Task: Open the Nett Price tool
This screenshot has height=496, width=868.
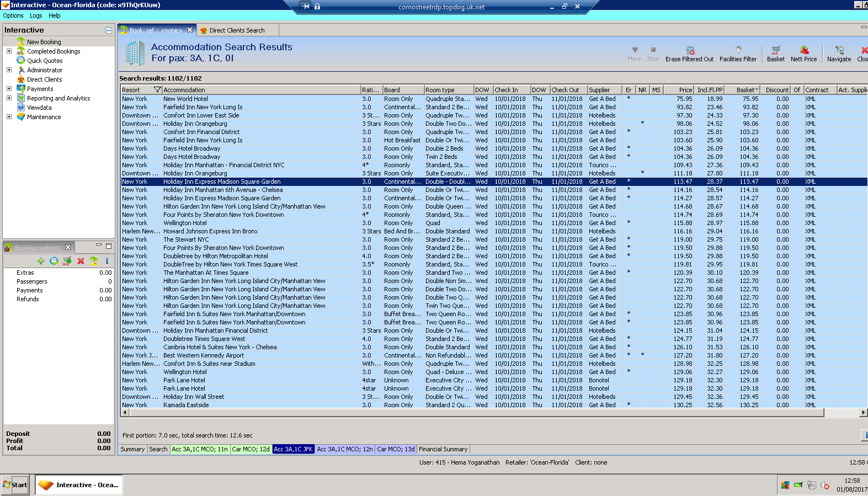Action: (x=803, y=50)
